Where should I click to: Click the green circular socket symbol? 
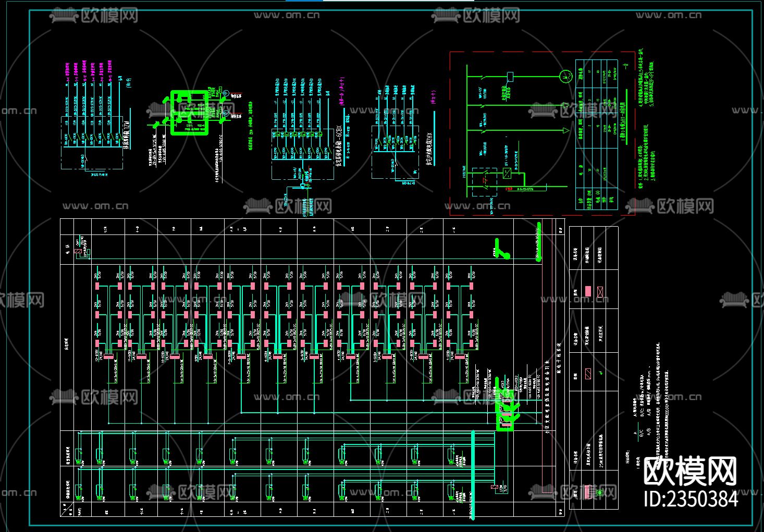coord(565,76)
